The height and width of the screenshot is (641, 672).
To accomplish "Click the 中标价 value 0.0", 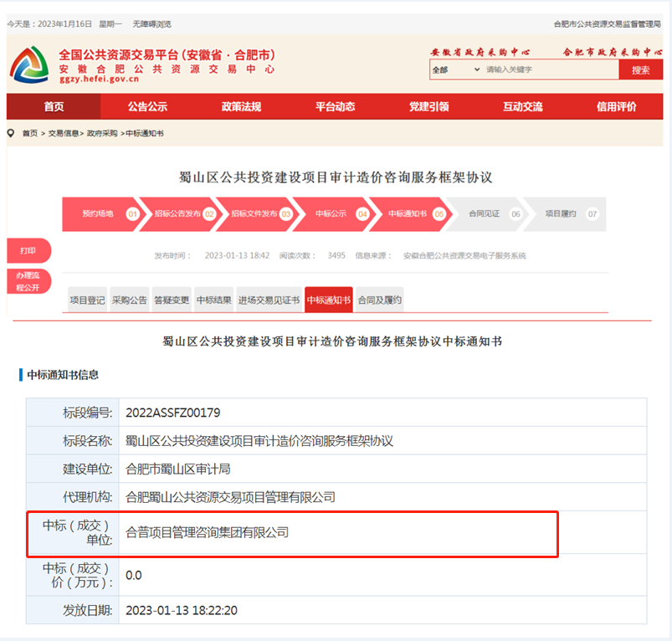I will [x=134, y=575].
